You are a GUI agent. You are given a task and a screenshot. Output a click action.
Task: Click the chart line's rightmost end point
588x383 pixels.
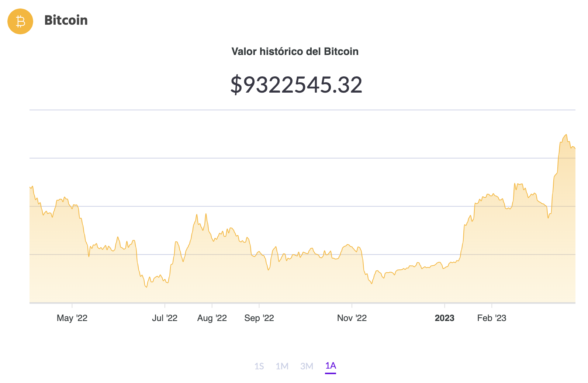pyautogui.click(x=575, y=149)
